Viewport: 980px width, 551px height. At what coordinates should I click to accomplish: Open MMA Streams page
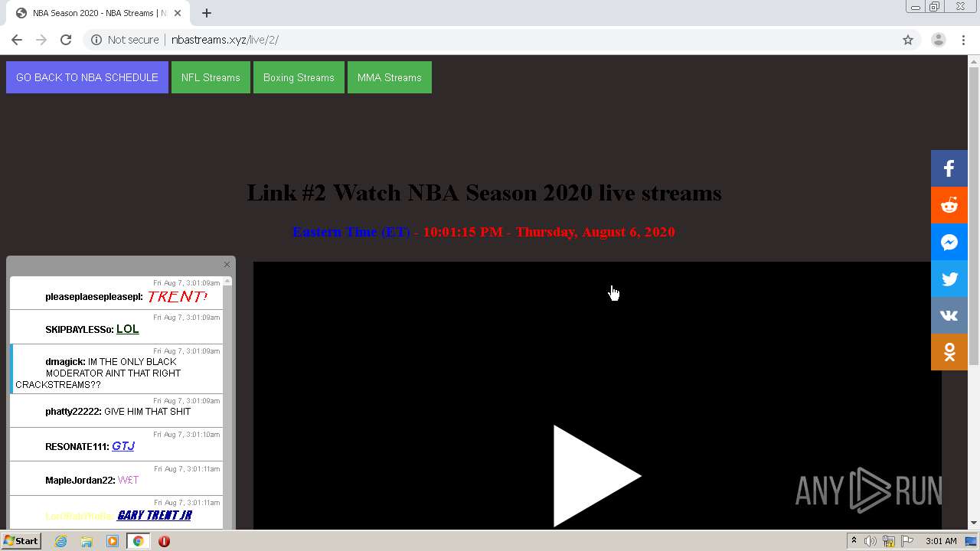pos(390,77)
